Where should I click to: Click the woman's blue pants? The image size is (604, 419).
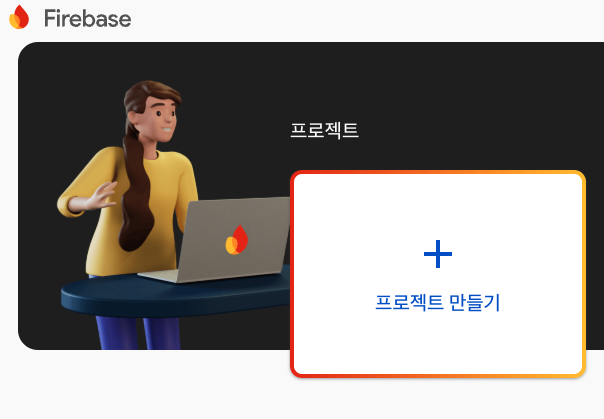139,332
